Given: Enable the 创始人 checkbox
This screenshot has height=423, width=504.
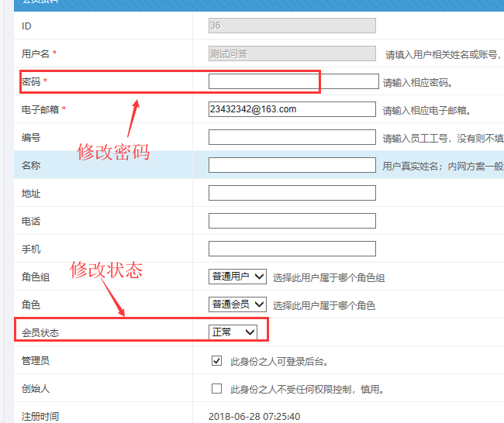Looking at the screenshot, I should pos(217,388).
